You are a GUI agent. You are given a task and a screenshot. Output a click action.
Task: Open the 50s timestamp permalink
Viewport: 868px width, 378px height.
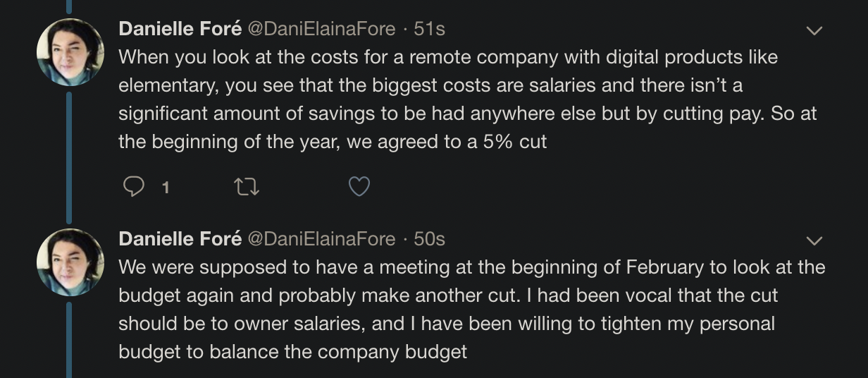[429, 239]
